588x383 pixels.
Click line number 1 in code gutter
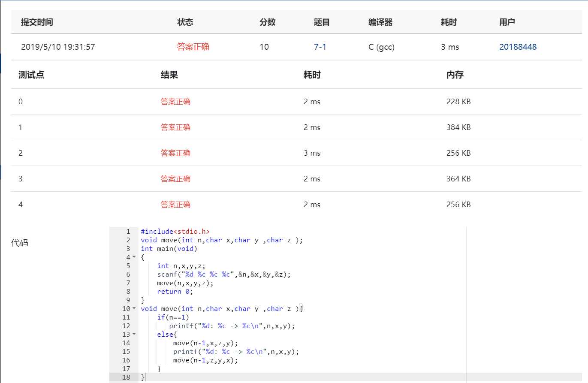point(128,232)
